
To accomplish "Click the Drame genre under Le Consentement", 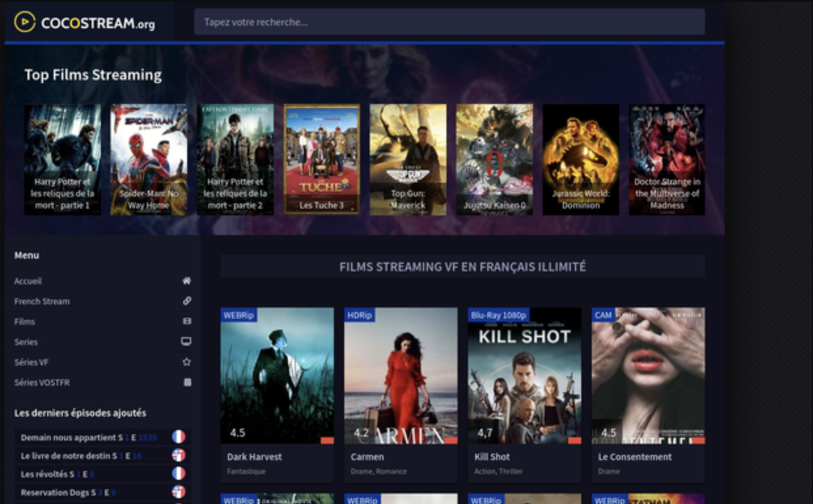I will (609, 471).
